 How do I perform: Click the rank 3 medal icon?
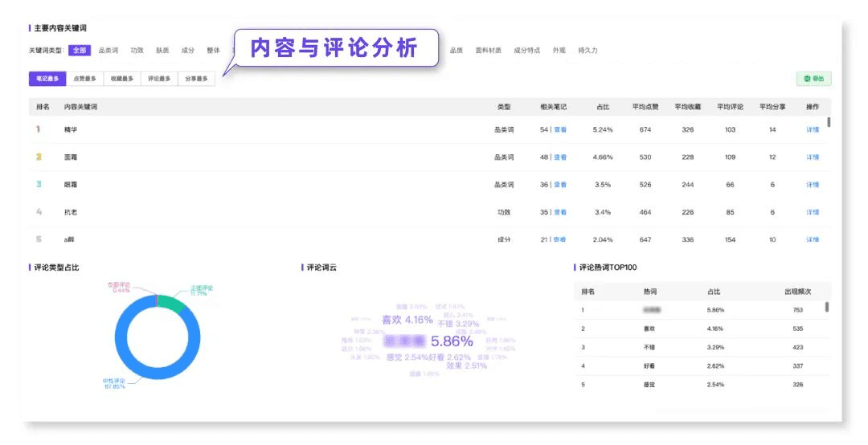[39, 184]
